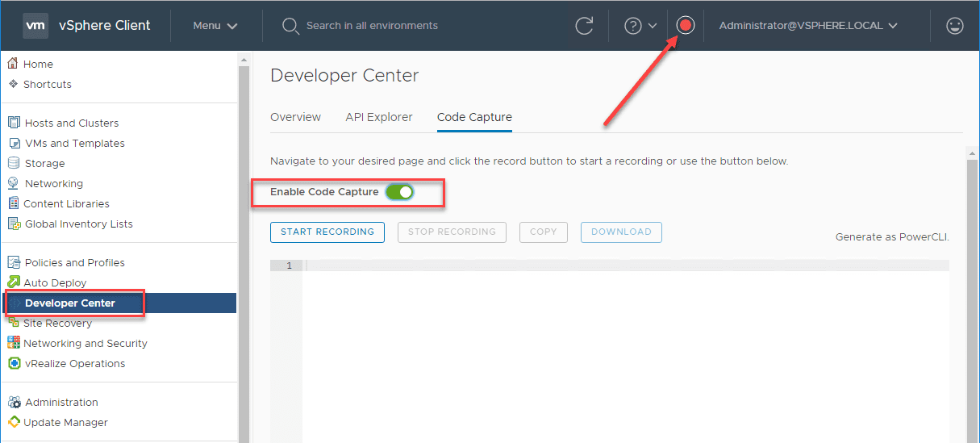Click the Update Manager icon

14,422
